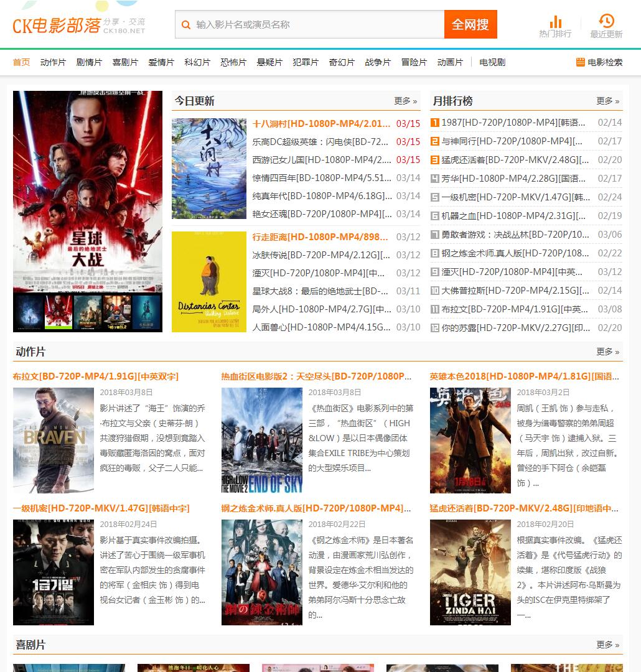Click the CK电影部落 site logo

coord(79,25)
